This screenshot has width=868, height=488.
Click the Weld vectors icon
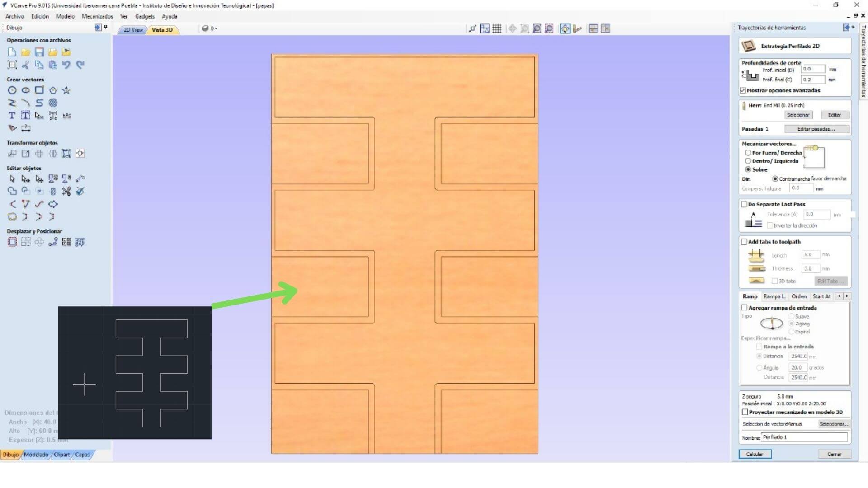pyautogui.click(x=12, y=192)
